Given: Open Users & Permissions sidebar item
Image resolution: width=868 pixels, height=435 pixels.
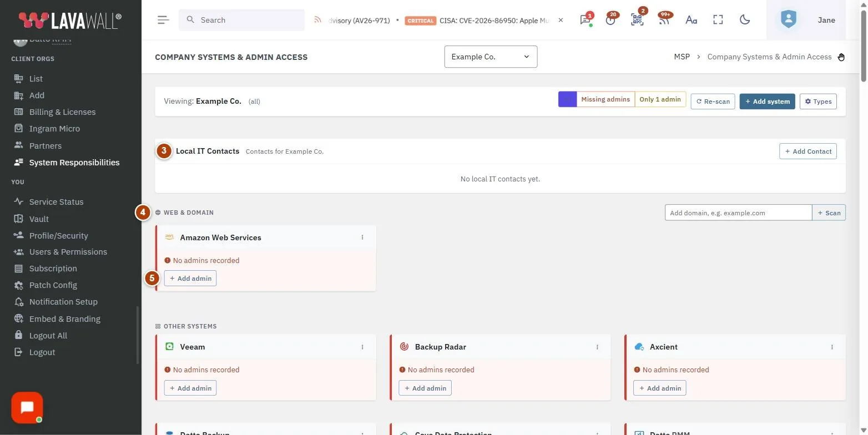Looking at the screenshot, I should pos(68,252).
